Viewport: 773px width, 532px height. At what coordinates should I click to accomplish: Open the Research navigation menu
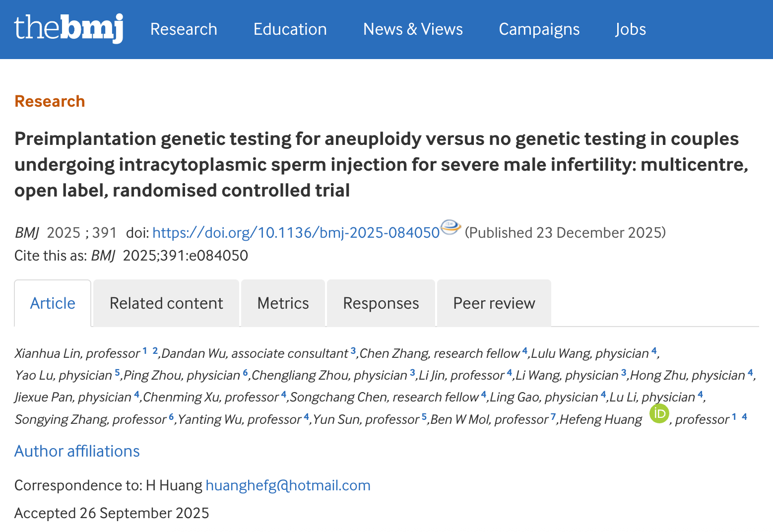184,29
